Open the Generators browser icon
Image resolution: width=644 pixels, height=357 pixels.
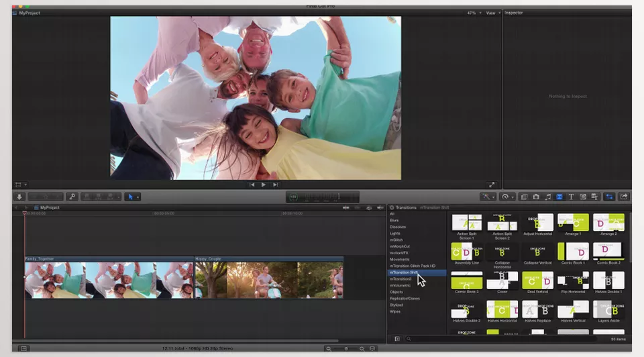pos(583,197)
